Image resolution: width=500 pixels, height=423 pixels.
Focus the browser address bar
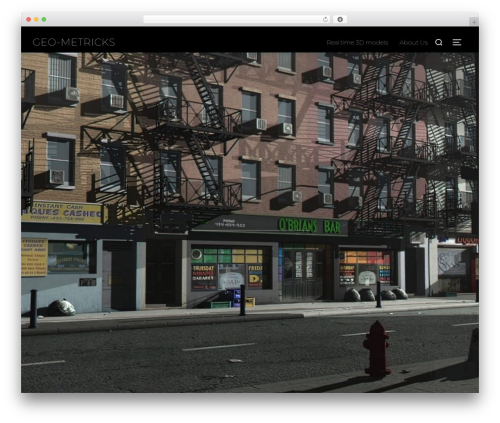click(x=233, y=20)
